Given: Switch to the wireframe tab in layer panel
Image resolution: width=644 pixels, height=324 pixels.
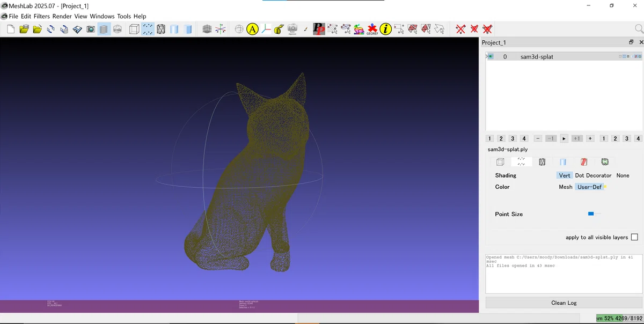Looking at the screenshot, I should pyautogui.click(x=542, y=161).
